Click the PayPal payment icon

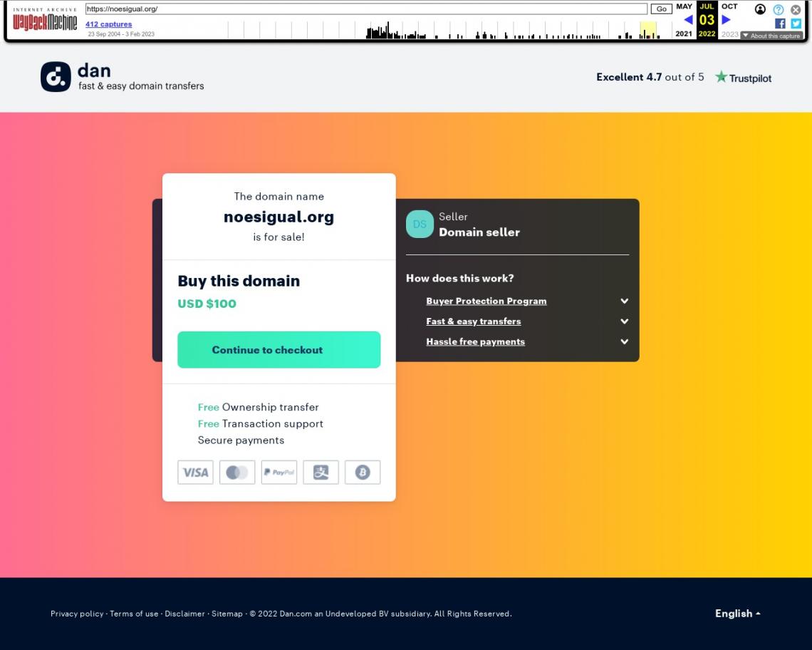click(279, 473)
